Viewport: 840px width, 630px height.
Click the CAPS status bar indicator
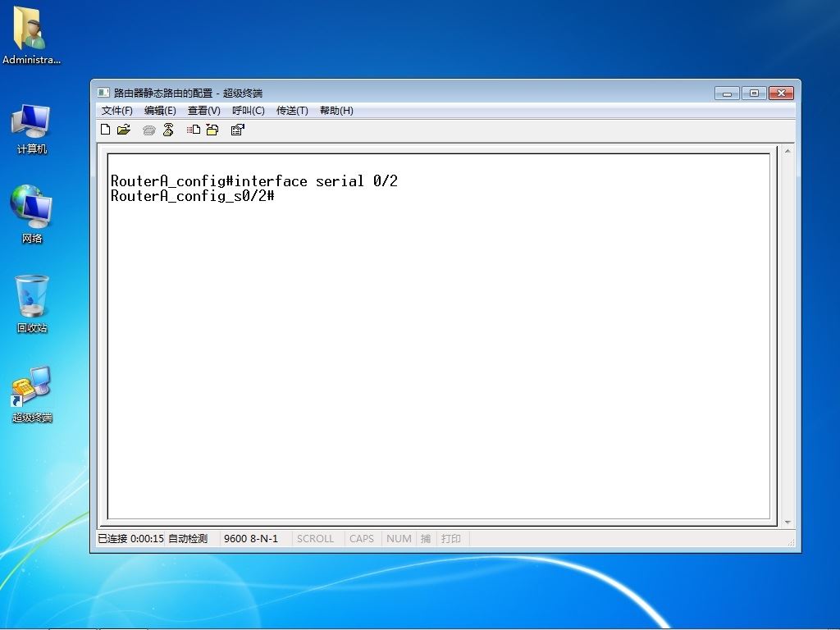pyautogui.click(x=362, y=538)
